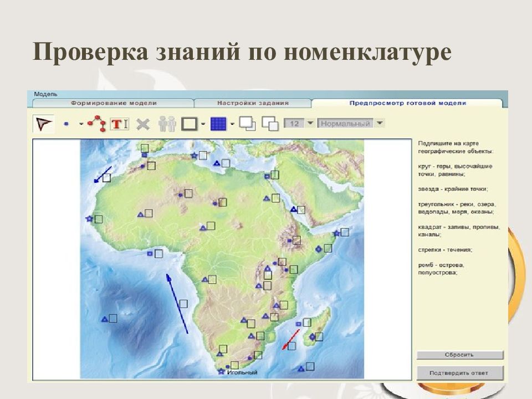Click the blue grid fill swatch
The width and height of the screenshot is (532, 399).
[x=218, y=124]
